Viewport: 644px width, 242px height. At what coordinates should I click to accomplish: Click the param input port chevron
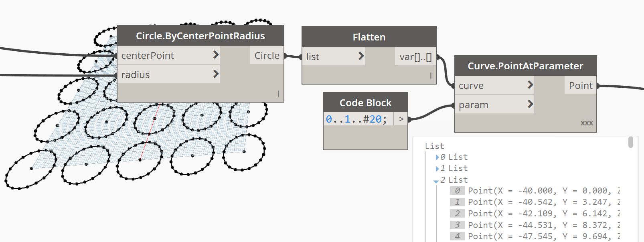[x=530, y=104]
